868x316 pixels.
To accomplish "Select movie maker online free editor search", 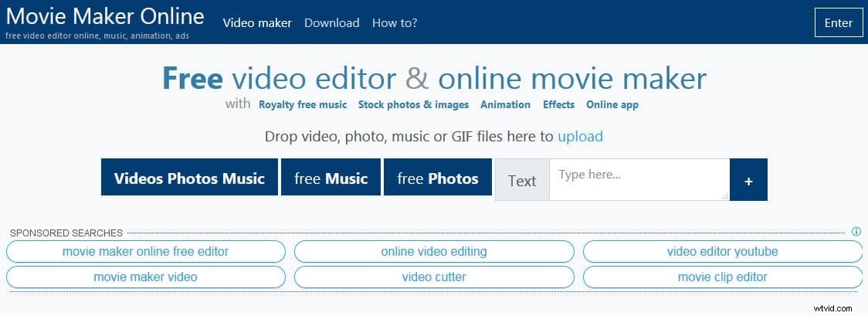I will point(146,252).
